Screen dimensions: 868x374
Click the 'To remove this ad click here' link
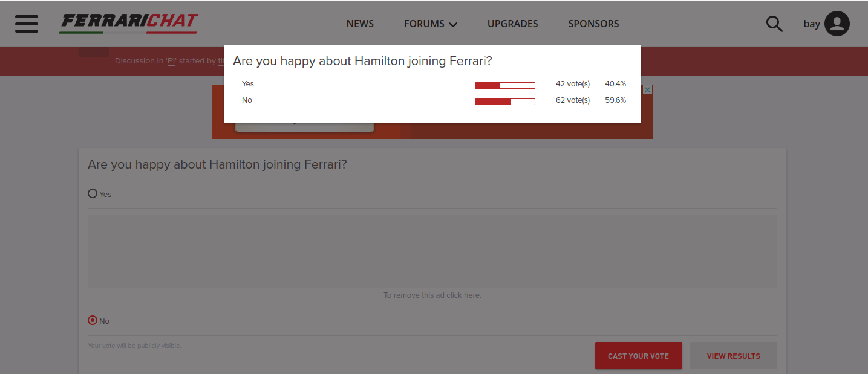coord(432,295)
